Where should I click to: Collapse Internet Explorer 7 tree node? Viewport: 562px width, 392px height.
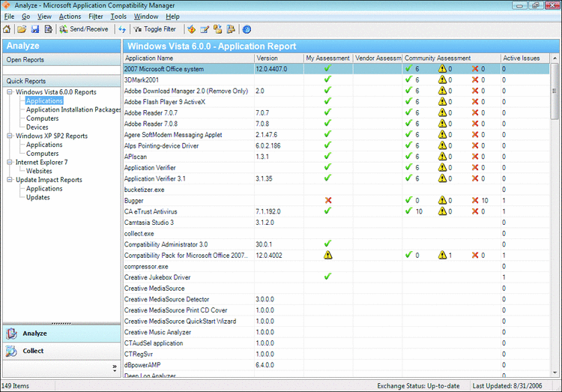[x=10, y=162]
